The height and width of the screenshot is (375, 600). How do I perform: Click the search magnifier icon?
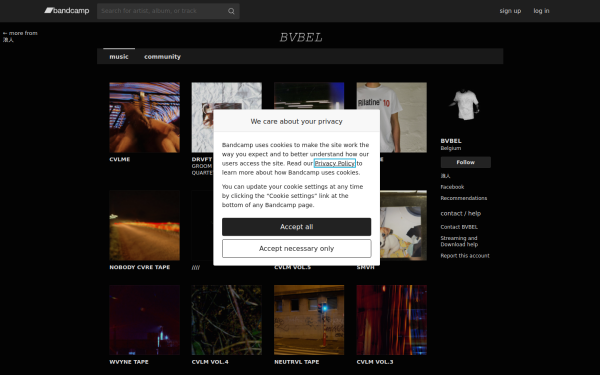click(x=231, y=11)
